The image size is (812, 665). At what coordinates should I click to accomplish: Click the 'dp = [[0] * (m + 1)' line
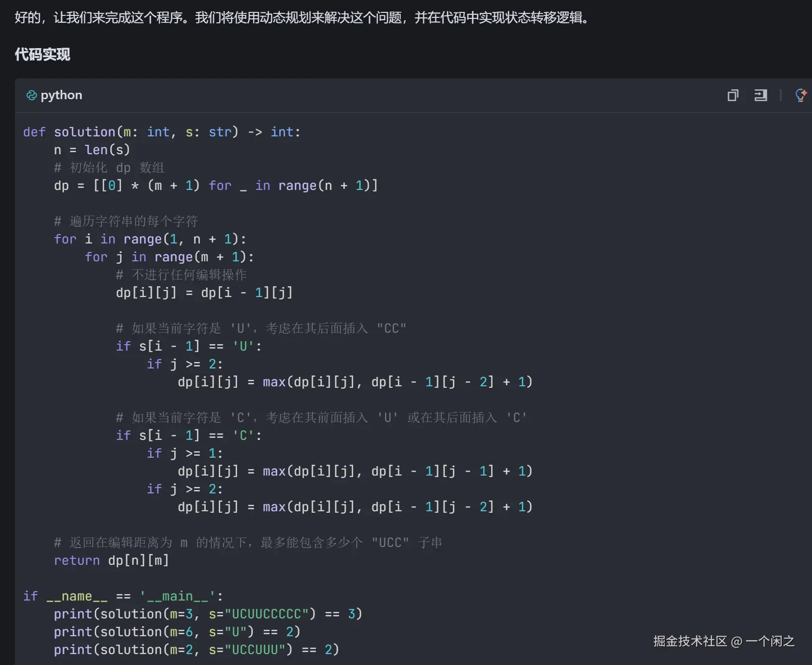coord(216,185)
